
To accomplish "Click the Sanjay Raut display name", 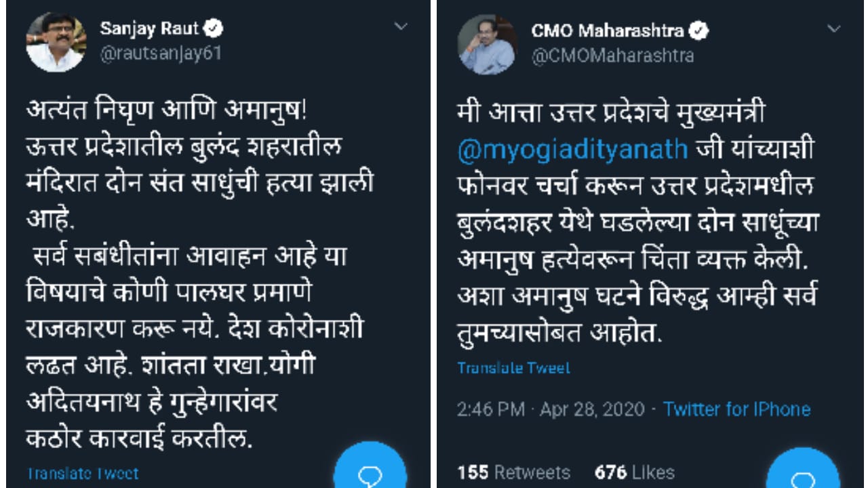I will 149,29.
